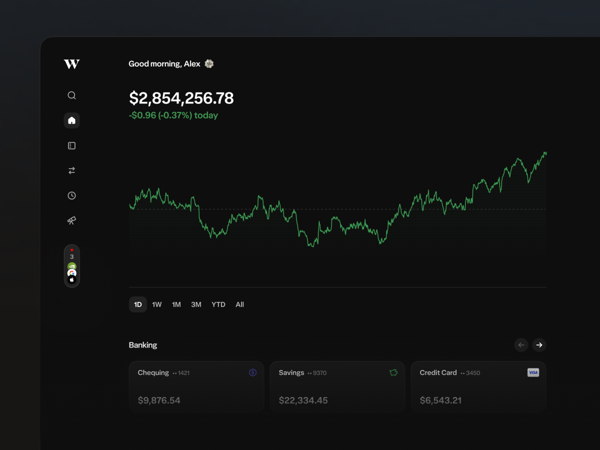Click the rocket icon in the sidebar
The image size is (600, 450).
coord(71,221)
